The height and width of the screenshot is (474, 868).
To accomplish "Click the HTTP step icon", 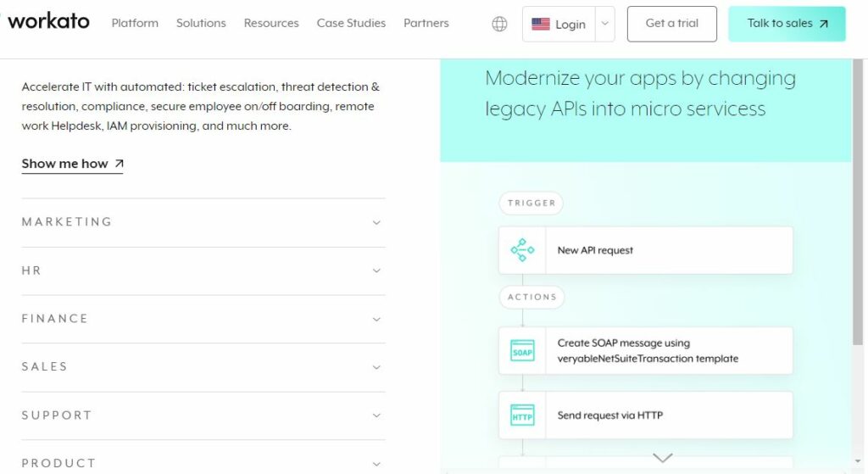I will [x=522, y=415].
